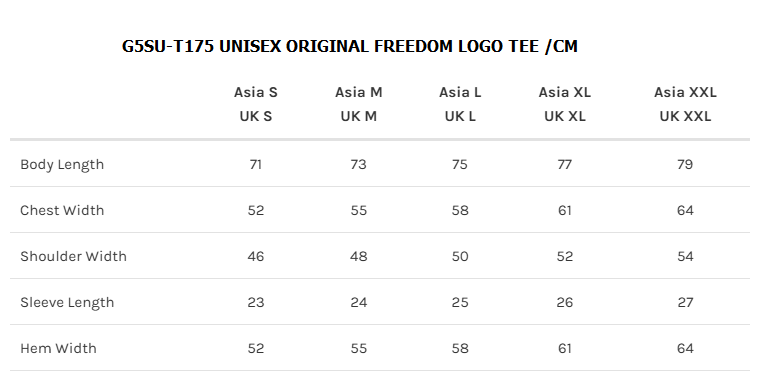Click the Asia L column header
Image resolution: width=763 pixels, height=373 pixels.
tap(460, 92)
